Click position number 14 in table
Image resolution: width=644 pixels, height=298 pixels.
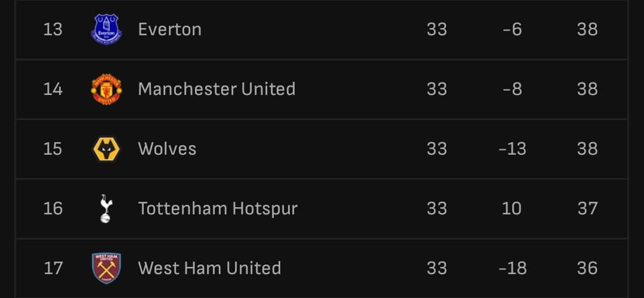pos(52,89)
